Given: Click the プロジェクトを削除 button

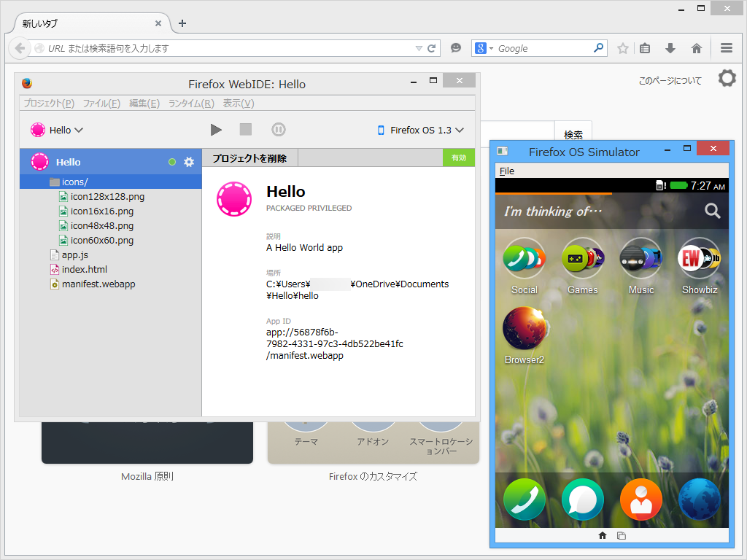Looking at the screenshot, I should click(x=249, y=158).
